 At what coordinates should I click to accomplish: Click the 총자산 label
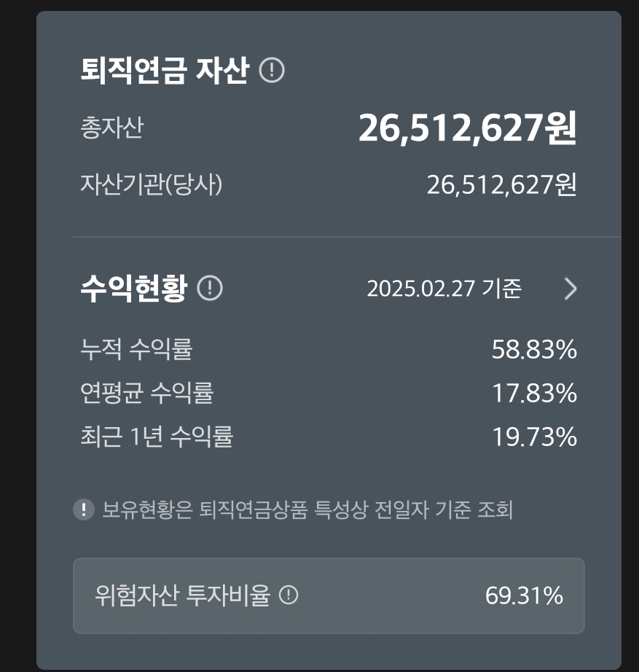point(111,128)
